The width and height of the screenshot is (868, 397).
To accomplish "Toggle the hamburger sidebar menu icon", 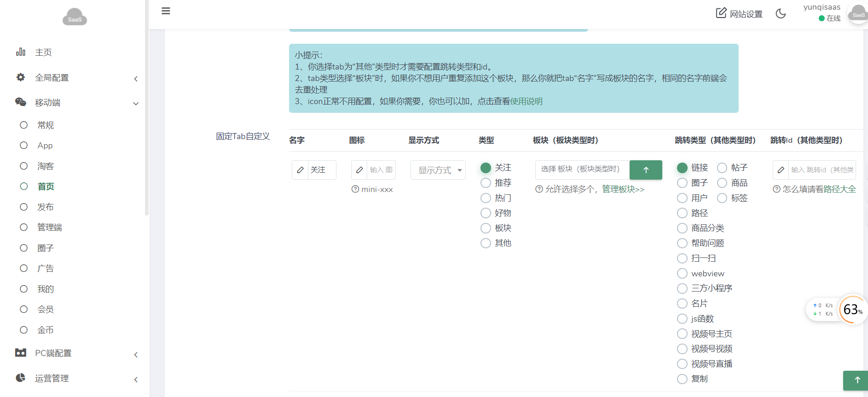I will (x=166, y=11).
